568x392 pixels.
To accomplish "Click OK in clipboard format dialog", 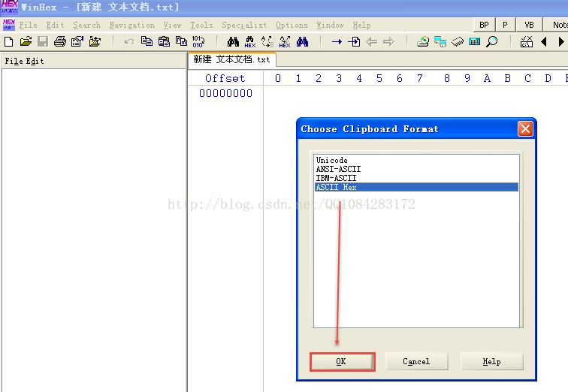I will [x=343, y=362].
